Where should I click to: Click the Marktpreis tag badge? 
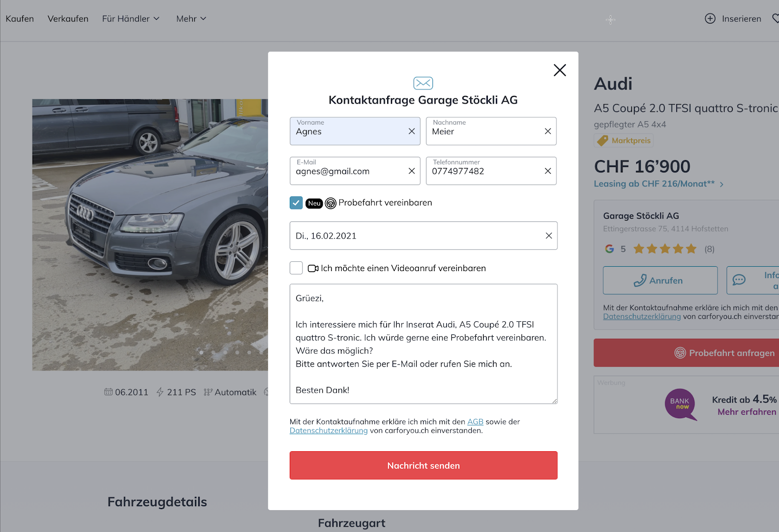[624, 141]
